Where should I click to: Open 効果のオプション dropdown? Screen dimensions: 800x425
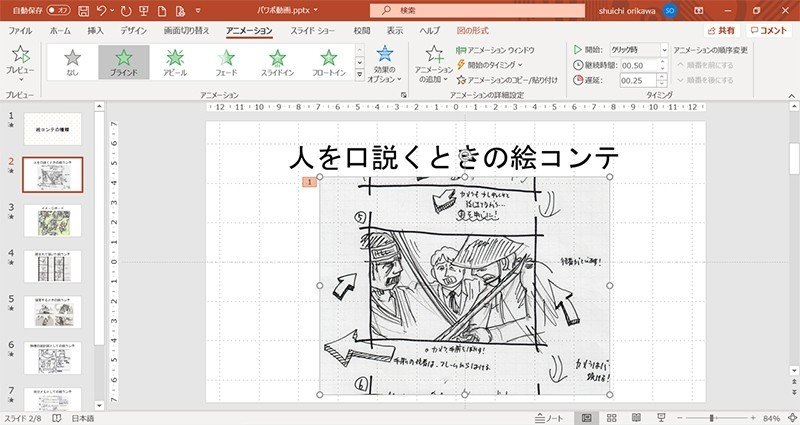[x=385, y=65]
